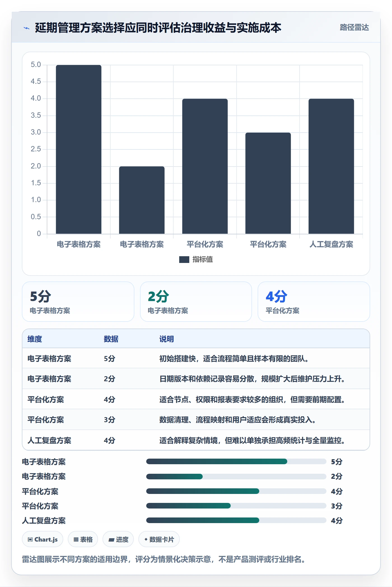392x587 pixels.
Task: Click the description starting with 适合解释复杂情境
Action: point(252,440)
